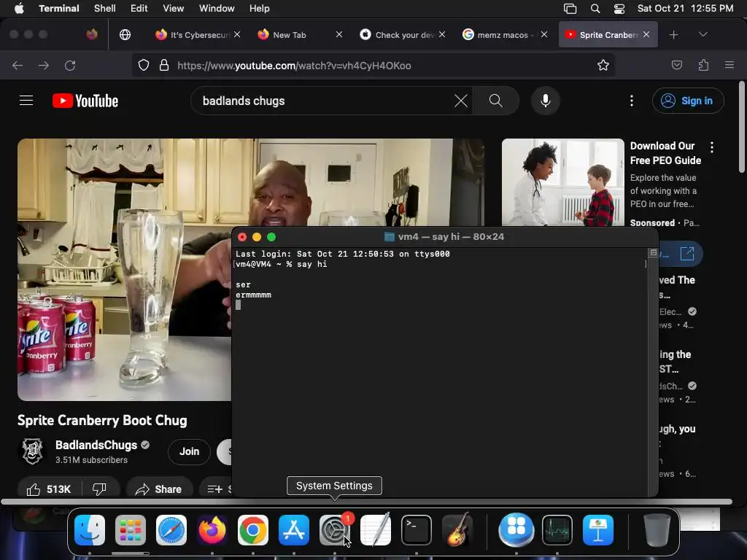Go to the YouTube home logo
Image resolution: width=747 pixels, height=560 pixels.
click(85, 101)
